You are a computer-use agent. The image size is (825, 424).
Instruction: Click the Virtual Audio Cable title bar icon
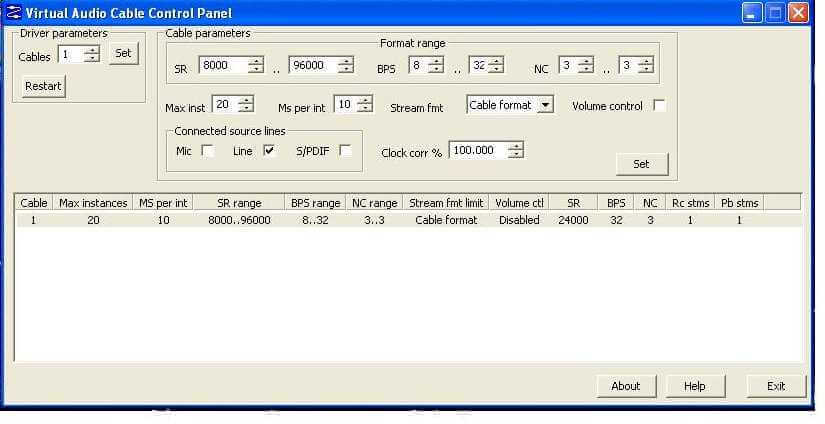[14, 13]
